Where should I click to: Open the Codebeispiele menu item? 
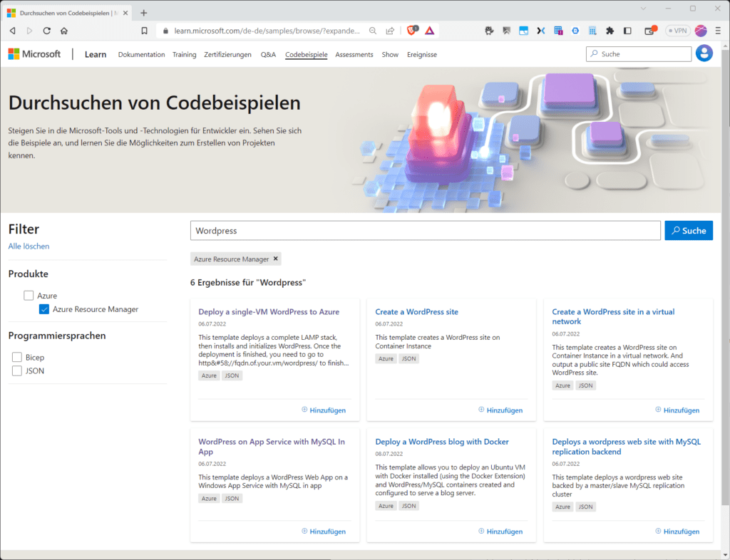click(x=307, y=54)
